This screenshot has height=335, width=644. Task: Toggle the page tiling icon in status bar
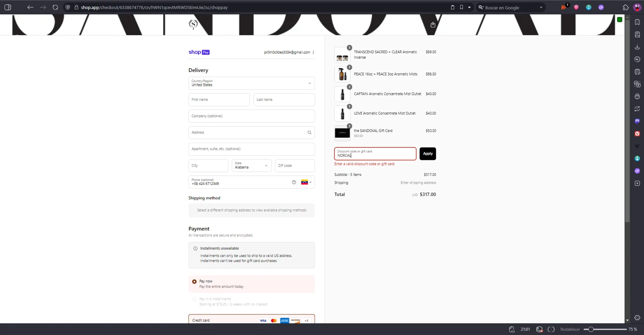coord(551,329)
